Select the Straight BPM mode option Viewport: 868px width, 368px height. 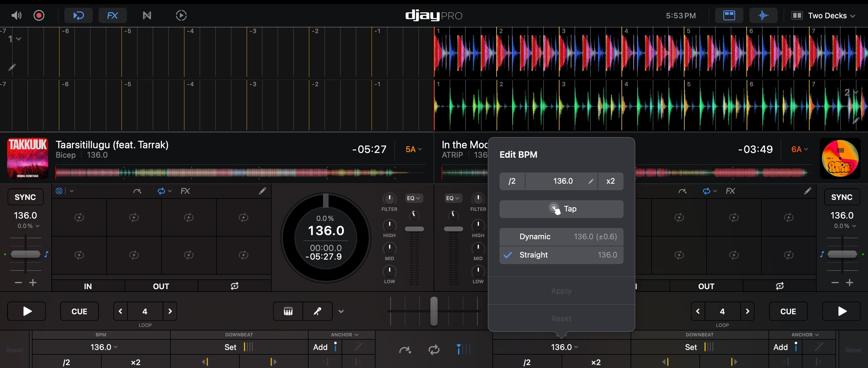pos(561,255)
